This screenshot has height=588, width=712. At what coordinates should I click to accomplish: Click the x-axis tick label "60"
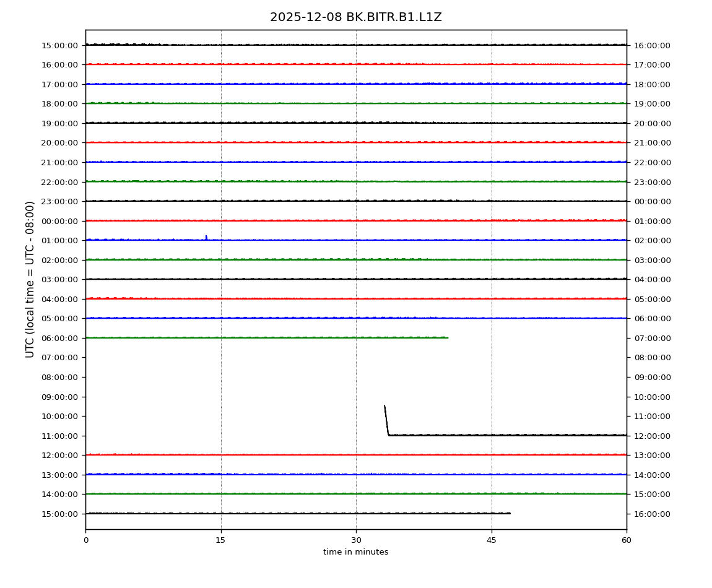click(627, 540)
